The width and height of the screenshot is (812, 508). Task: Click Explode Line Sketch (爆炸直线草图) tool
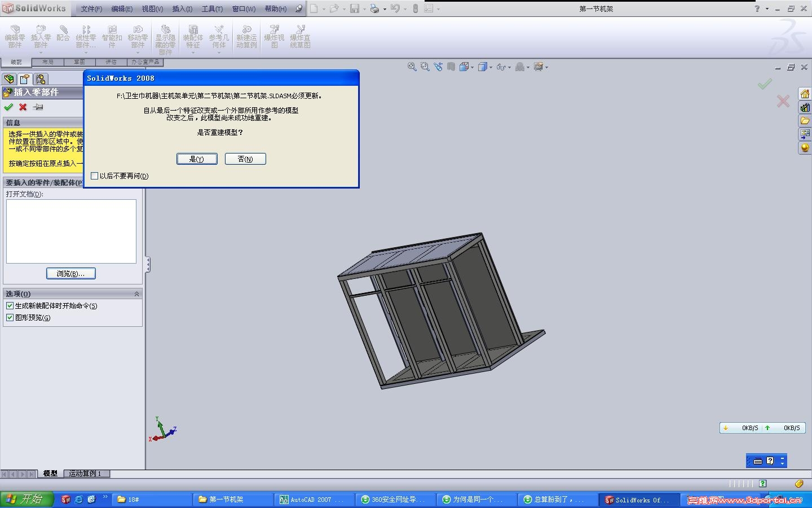(x=300, y=37)
